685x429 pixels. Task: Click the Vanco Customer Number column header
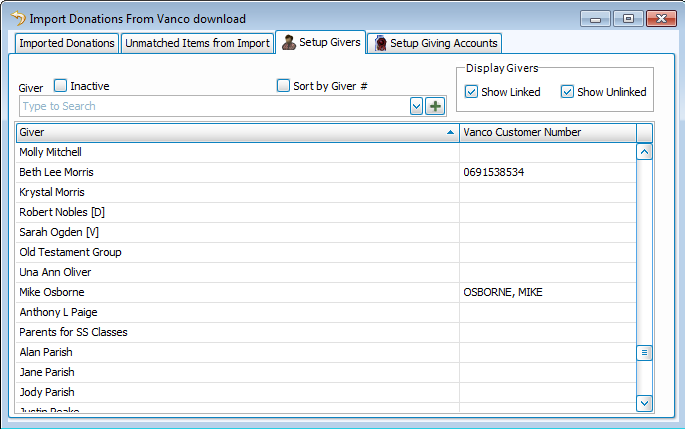(546, 132)
